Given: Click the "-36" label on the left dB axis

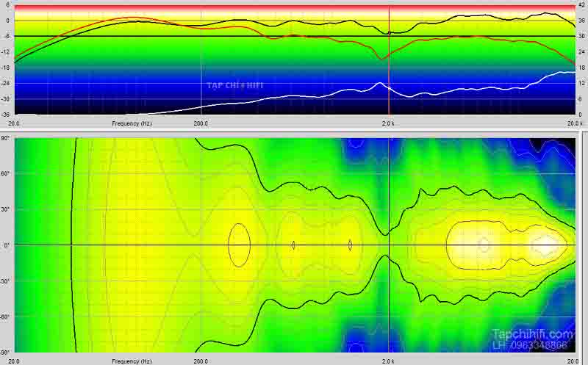Looking at the screenshot, I should click(x=7, y=115).
